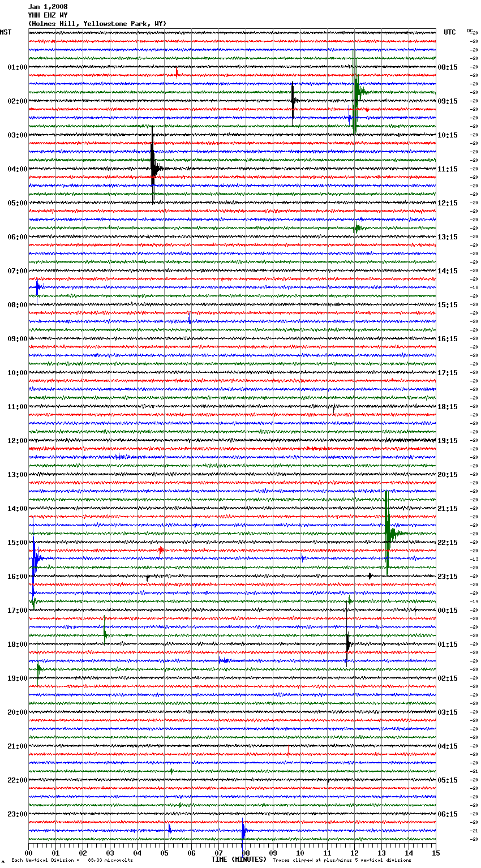
Task: Click the UTC time zone header
Action: point(449,32)
